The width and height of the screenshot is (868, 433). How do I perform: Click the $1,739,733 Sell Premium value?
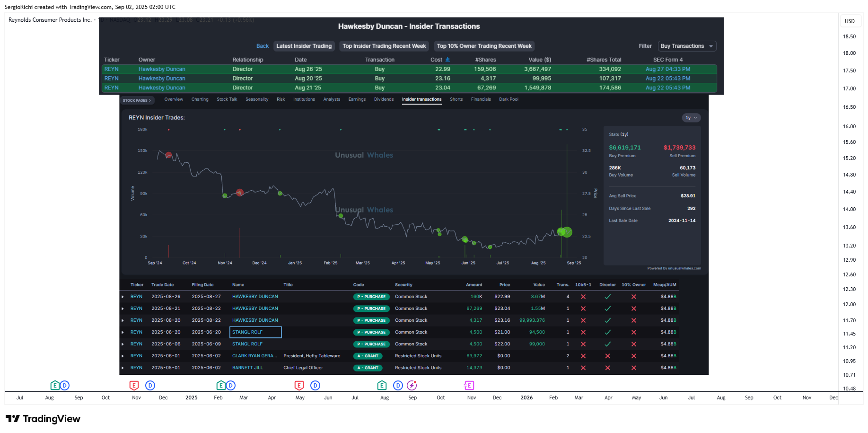(679, 148)
